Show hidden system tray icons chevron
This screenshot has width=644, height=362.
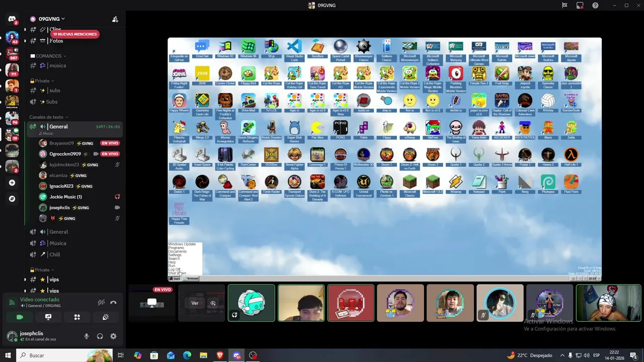562,355
